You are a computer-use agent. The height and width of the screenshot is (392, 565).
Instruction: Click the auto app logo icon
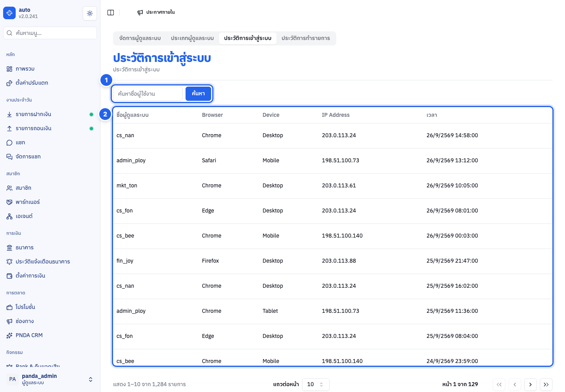click(9, 13)
